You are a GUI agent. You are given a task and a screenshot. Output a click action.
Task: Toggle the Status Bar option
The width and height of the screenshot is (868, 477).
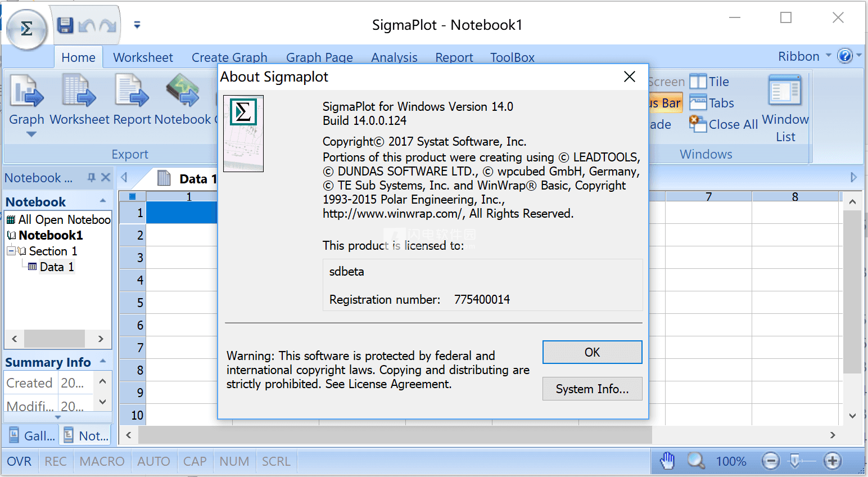(x=666, y=103)
